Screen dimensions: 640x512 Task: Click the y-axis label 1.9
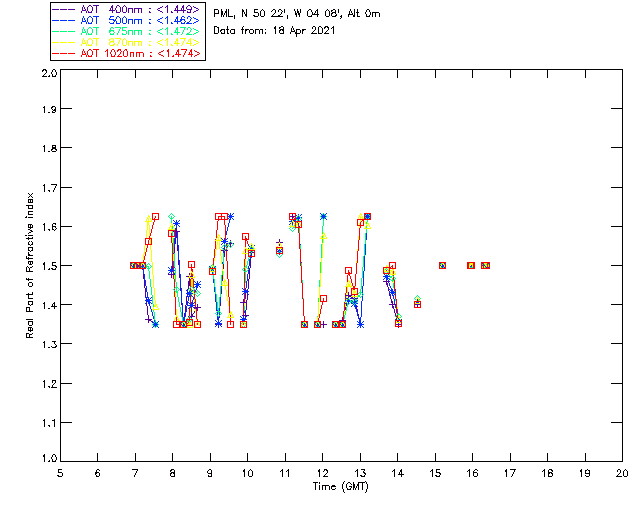coord(49,109)
